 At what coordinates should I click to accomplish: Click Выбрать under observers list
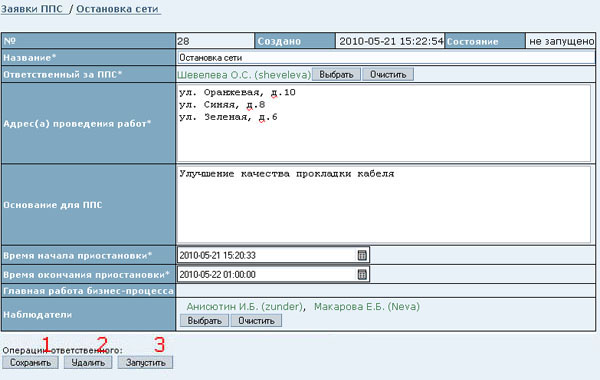click(204, 320)
